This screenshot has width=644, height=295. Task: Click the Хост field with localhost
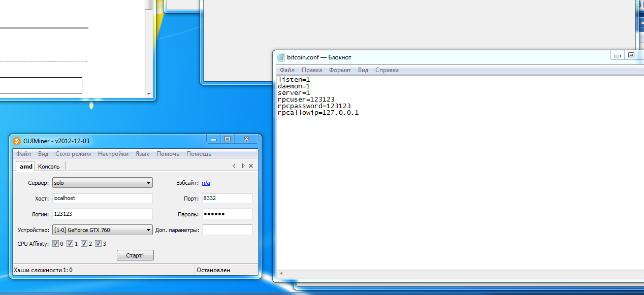tap(102, 198)
